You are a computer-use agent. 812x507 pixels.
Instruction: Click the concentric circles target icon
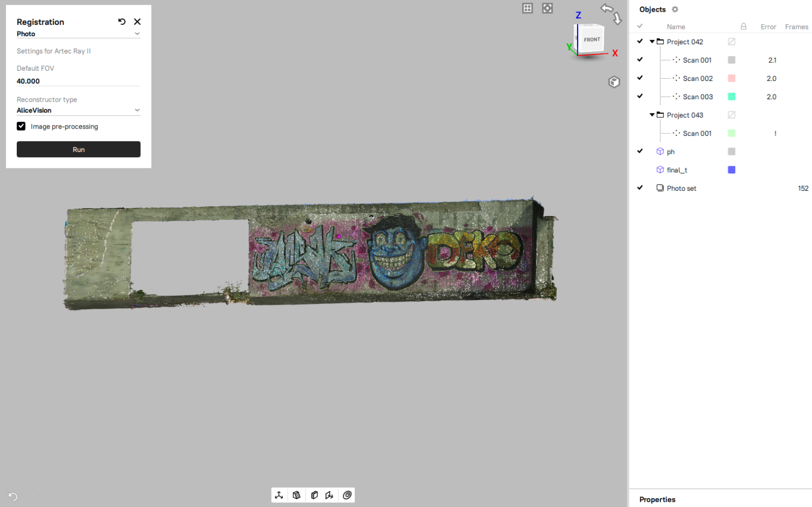tap(347, 495)
